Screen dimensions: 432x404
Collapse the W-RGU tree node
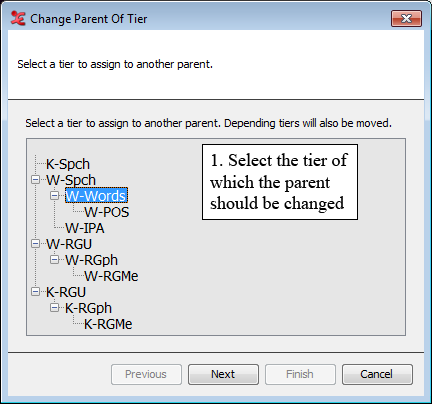35,244
